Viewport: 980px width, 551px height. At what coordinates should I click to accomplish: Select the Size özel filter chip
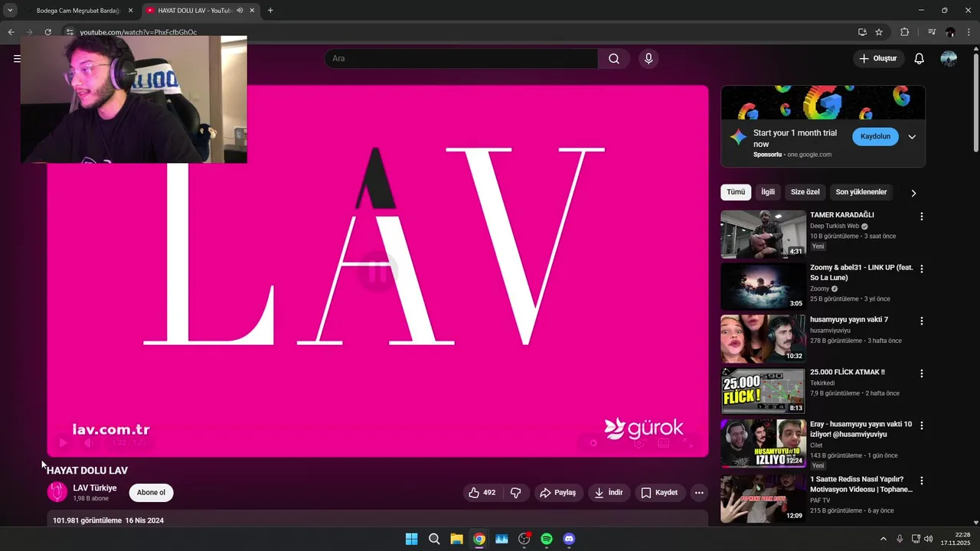tap(805, 192)
